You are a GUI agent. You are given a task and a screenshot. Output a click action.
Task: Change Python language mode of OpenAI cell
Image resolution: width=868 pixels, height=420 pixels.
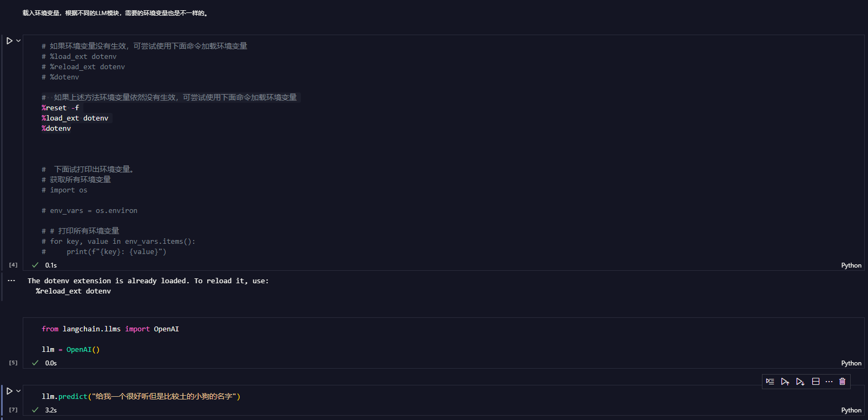point(851,363)
